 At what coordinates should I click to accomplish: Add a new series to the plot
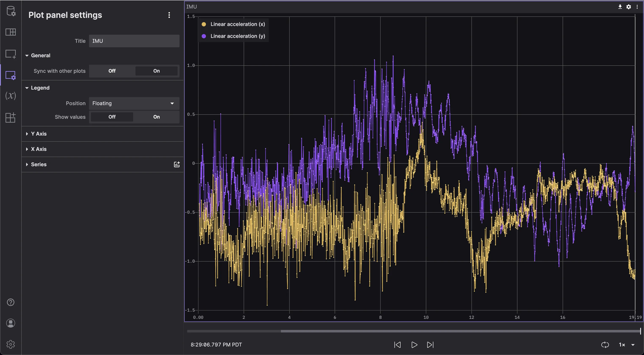click(177, 164)
